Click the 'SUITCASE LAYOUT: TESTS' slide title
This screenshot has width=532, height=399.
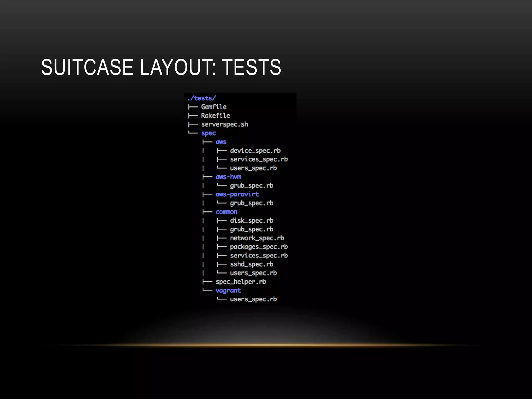click(x=161, y=67)
